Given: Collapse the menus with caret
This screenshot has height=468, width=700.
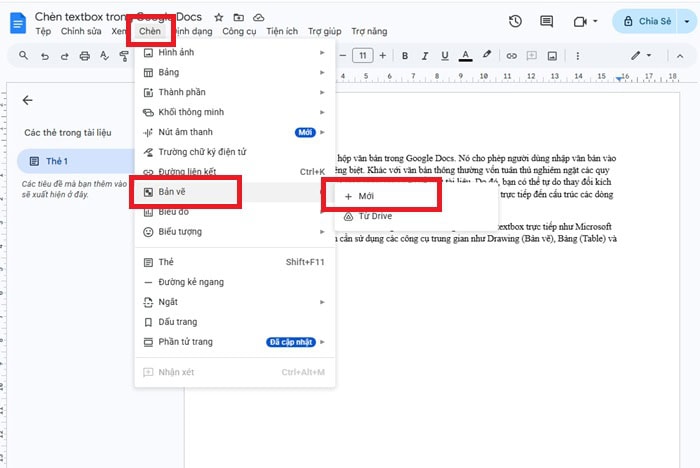Looking at the screenshot, I should click(680, 56).
